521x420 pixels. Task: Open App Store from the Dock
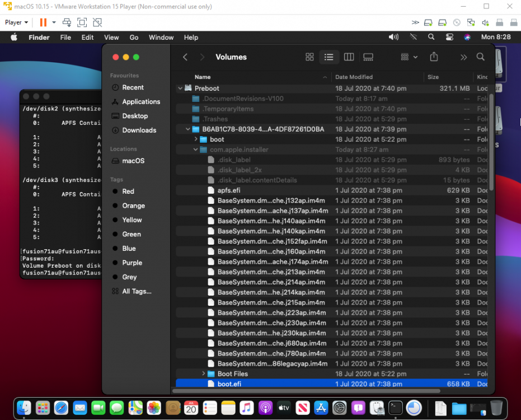pyautogui.click(x=321, y=408)
